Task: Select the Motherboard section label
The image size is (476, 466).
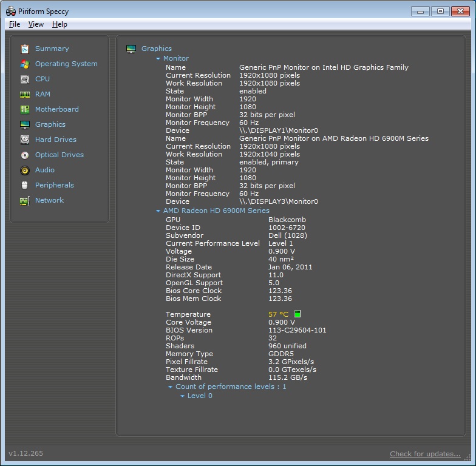Action: (x=57, y=109)
